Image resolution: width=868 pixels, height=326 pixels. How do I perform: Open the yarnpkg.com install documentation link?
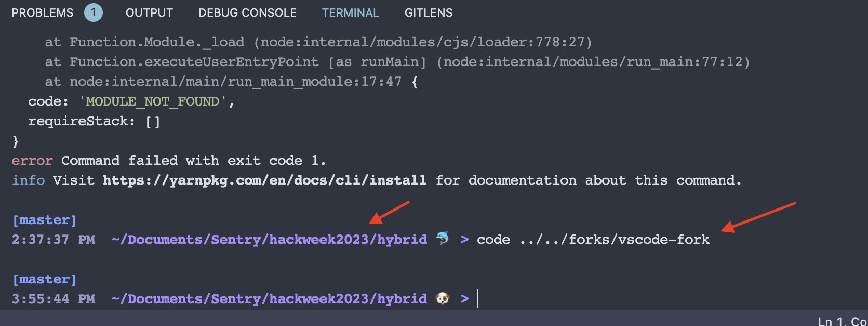(x=264, y=180)
